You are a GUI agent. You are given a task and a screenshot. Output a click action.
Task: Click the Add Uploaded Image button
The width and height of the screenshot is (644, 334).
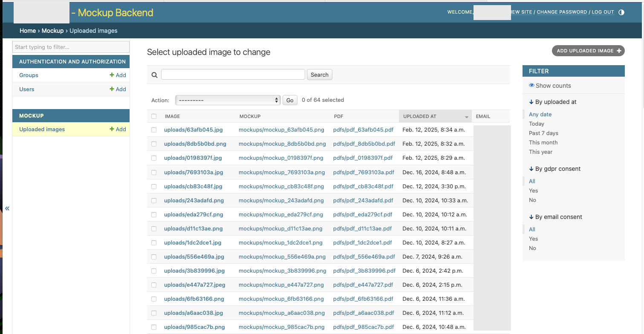click(x=588, y=51)
